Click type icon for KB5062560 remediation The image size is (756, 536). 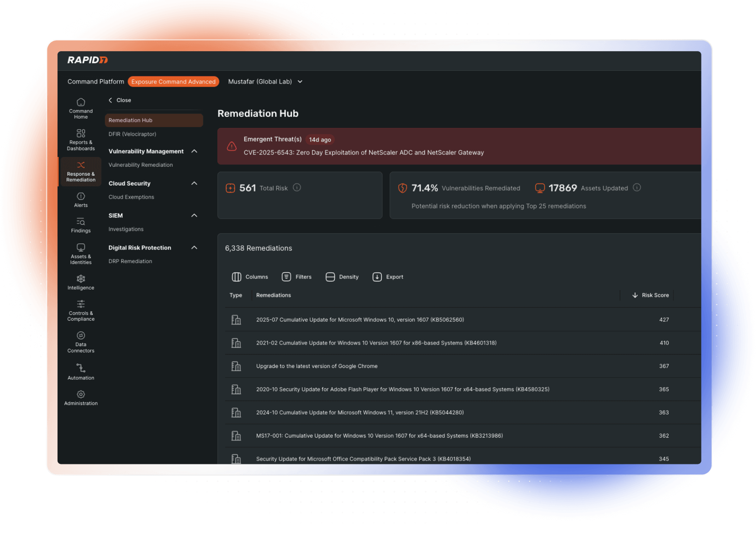click(236, 320)
